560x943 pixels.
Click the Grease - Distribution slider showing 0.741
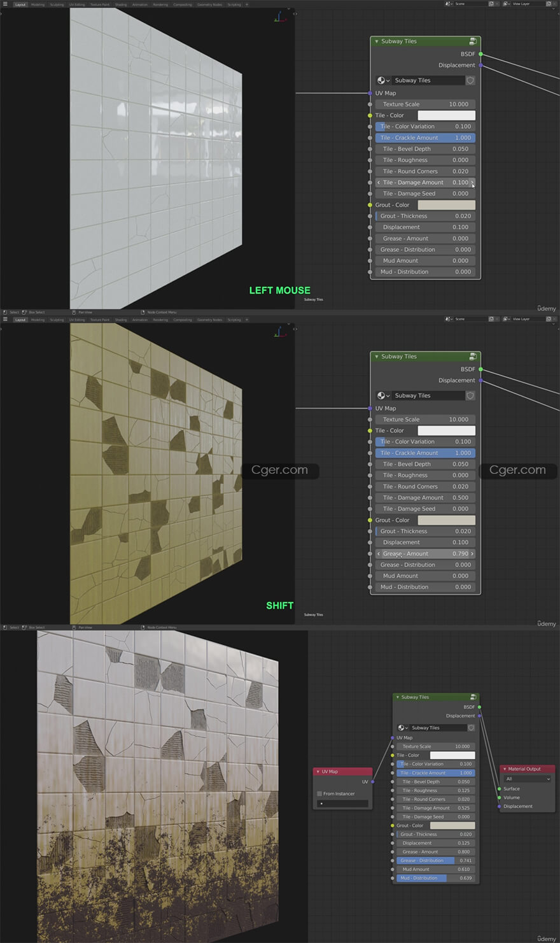[435, 861]
